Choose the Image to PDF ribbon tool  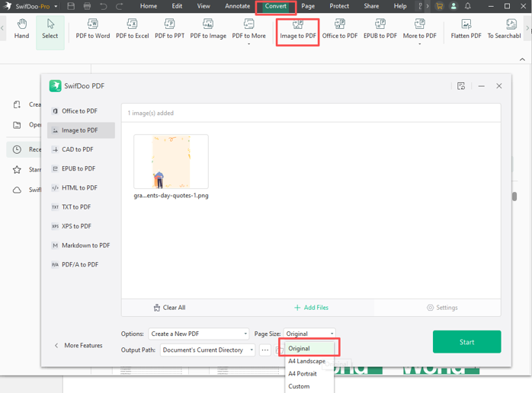(297, 29)
